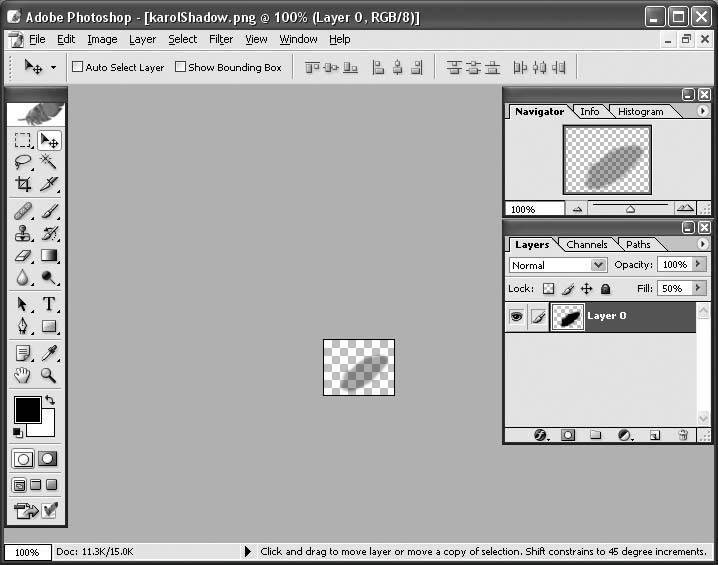The image size is (718, 565).
Task: Select the Brush tool
Action: (x=49, y=212)
